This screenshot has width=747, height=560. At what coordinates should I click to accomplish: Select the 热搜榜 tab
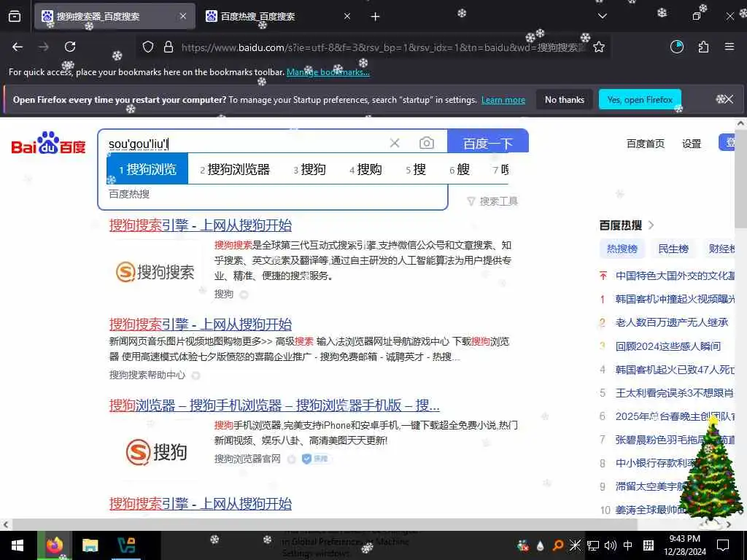[622, 249]
